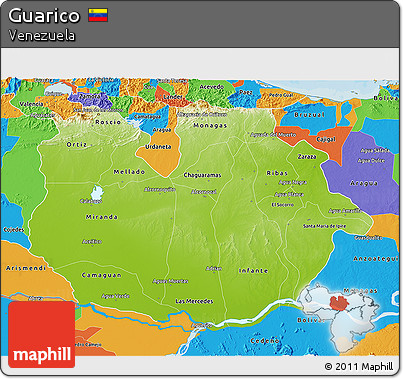Screen dimensions: 403x379
Task: Select the orange Urdaneta region label
Action: [158, 147]
